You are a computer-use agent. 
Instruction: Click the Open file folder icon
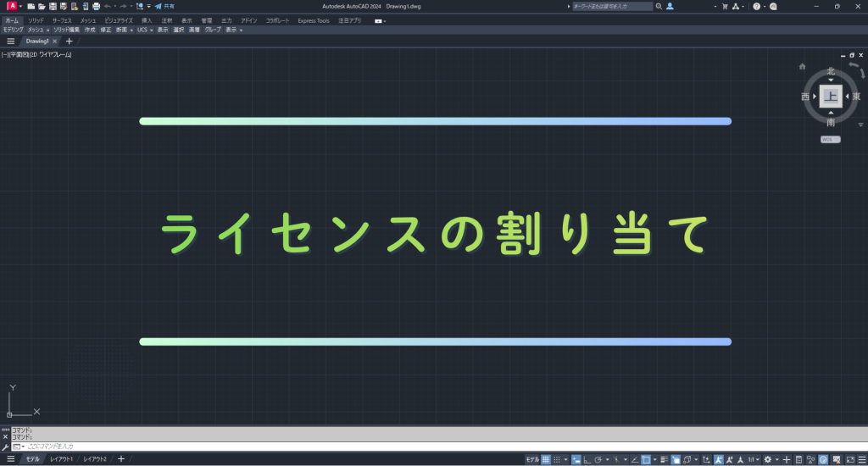[42, 6]
